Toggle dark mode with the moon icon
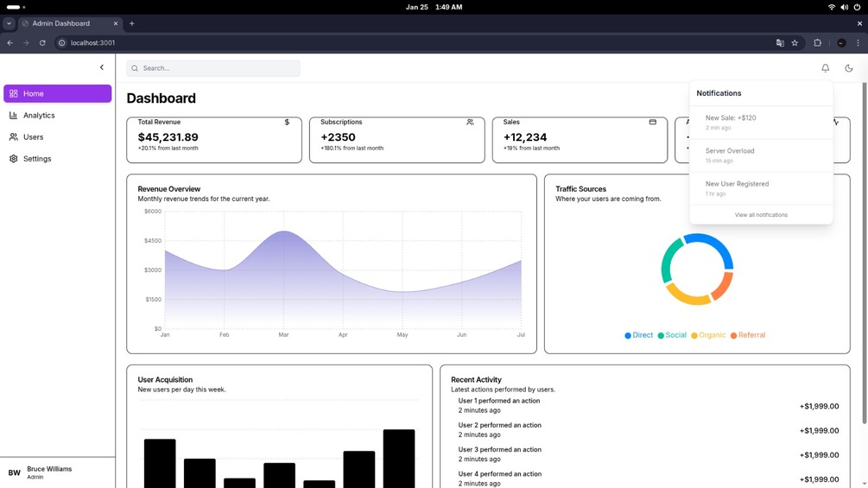This screenshot has height=488, width=868. (x=849, y=68)
